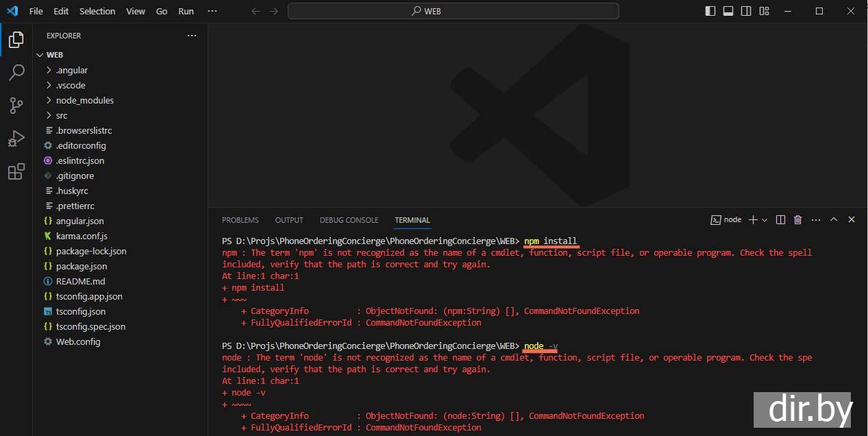Open the new terminal profile dropdown arrow
This screenshot has width=868, height=436.
tap(765, 220)
